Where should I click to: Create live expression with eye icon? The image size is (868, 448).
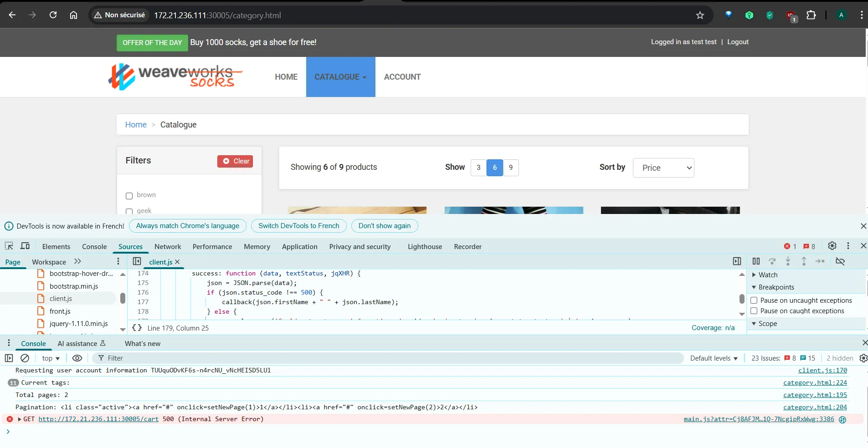tap(77, 358)
